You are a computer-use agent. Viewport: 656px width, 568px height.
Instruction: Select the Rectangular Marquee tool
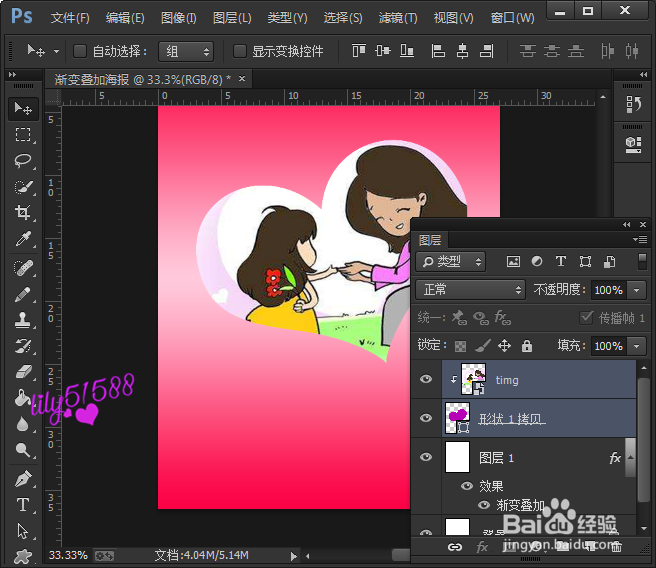coord(23,135)
